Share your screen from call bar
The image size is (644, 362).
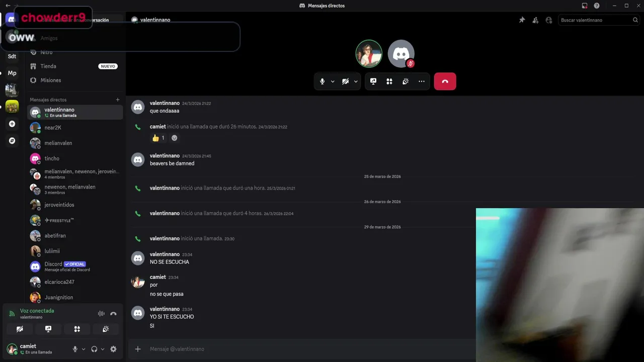click(373, 81)
